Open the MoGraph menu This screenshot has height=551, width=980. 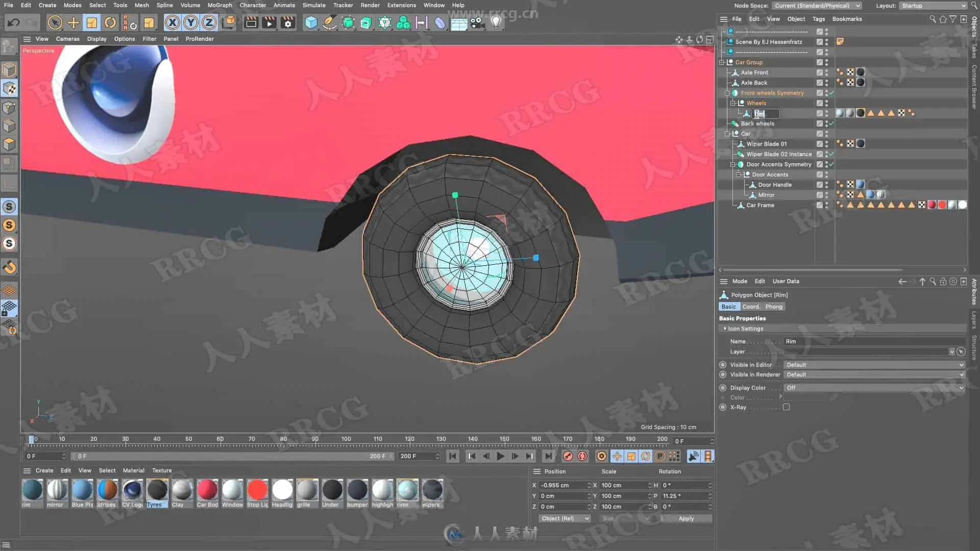(x=219, y=5)
